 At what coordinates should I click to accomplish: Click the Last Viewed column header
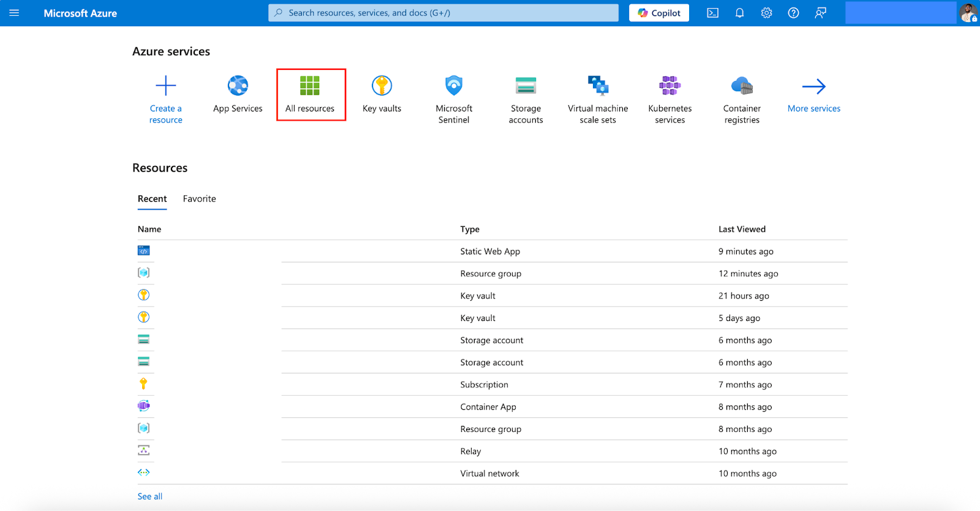[742, 229]
